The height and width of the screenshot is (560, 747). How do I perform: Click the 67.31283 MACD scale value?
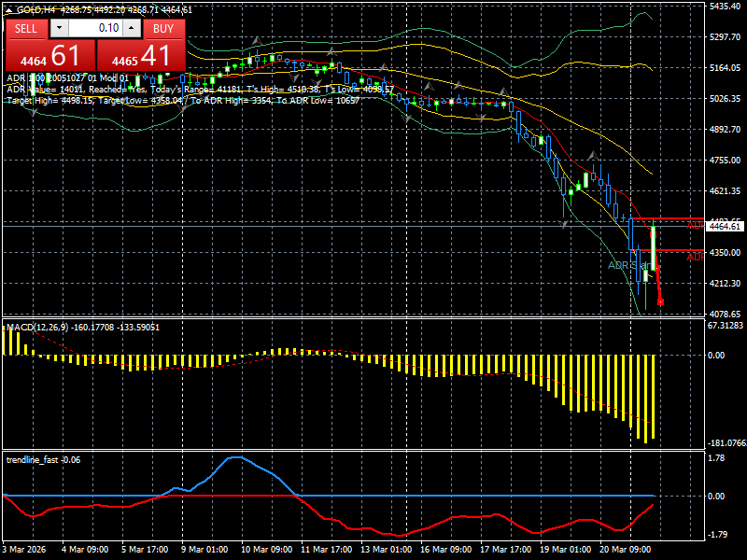[726, 326]
